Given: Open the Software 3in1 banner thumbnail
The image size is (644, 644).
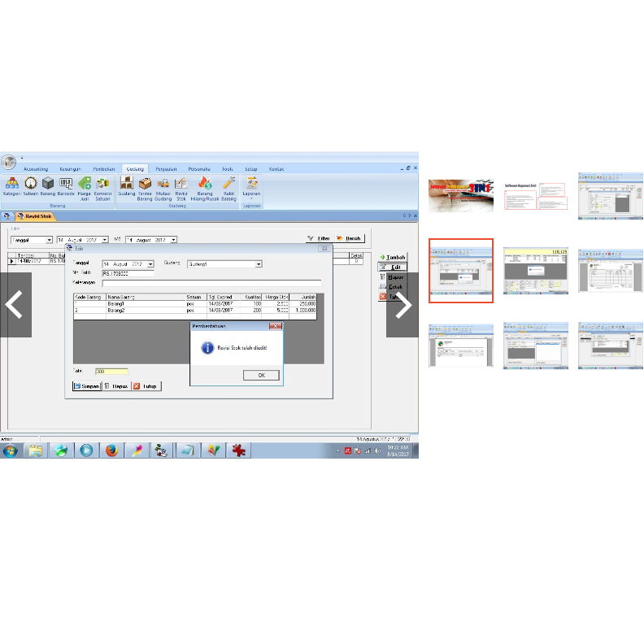Looking at the screenshot, I should [x=461, y=196].
